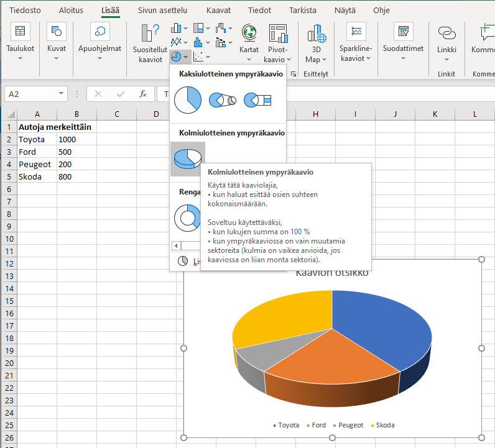Choose the bar-of-pie chart type
This screenshot has width=495, height=448.
(257, 100)
